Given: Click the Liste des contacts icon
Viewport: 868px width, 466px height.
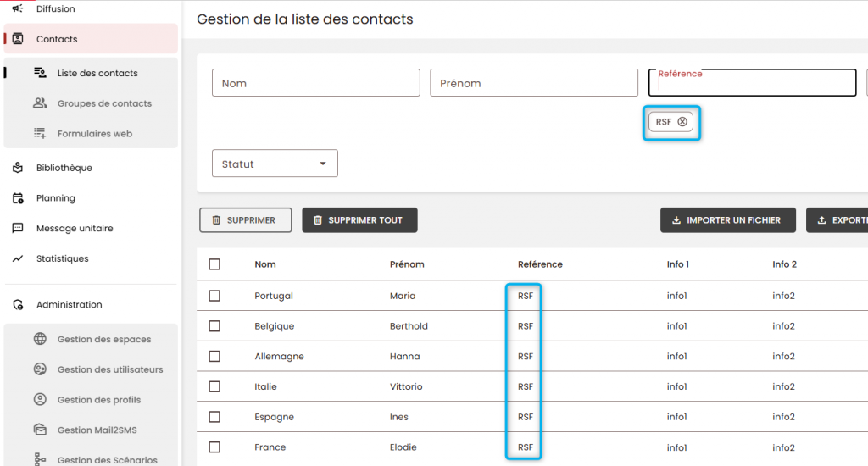Looking at the screenshot, I should 40,73.
